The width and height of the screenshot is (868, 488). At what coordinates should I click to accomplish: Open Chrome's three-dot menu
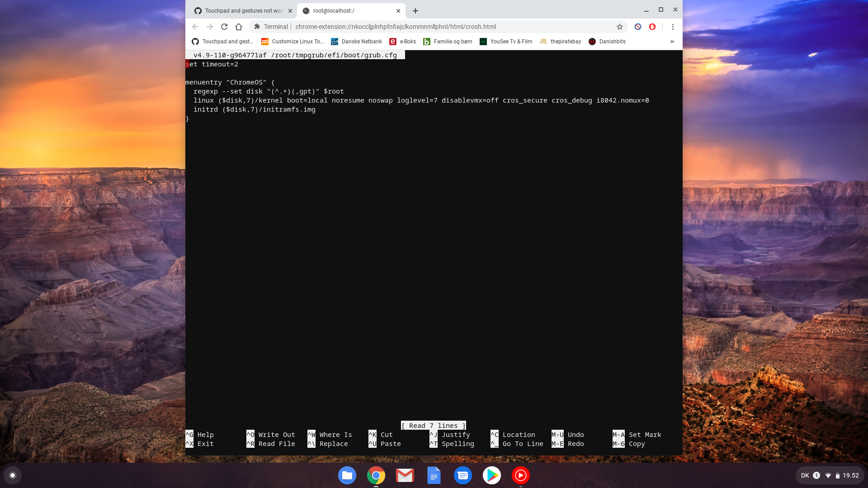[673, 27]
